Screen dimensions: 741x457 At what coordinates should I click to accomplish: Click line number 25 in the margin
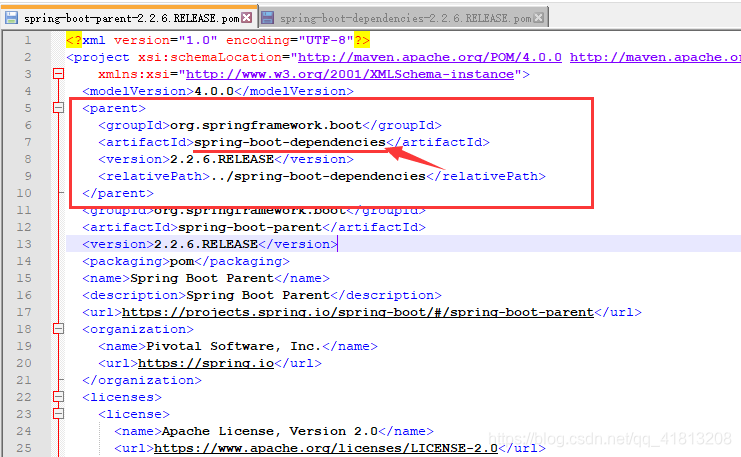pyautogui.click(x=24, y=448)
